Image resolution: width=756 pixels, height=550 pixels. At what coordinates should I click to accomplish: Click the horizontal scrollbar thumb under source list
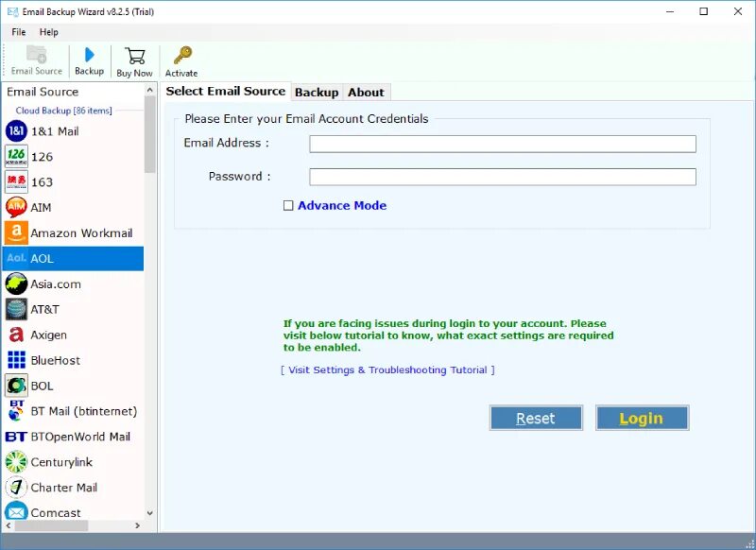coord(51,525)
